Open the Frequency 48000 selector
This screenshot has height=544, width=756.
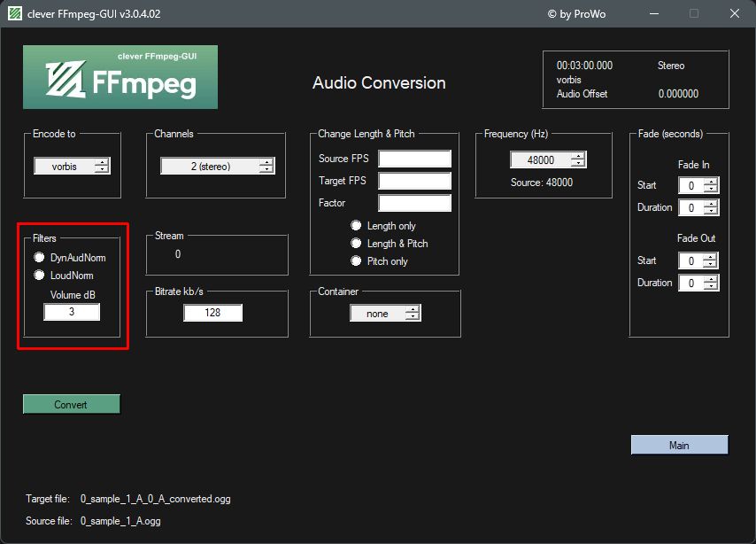[548, 159]
